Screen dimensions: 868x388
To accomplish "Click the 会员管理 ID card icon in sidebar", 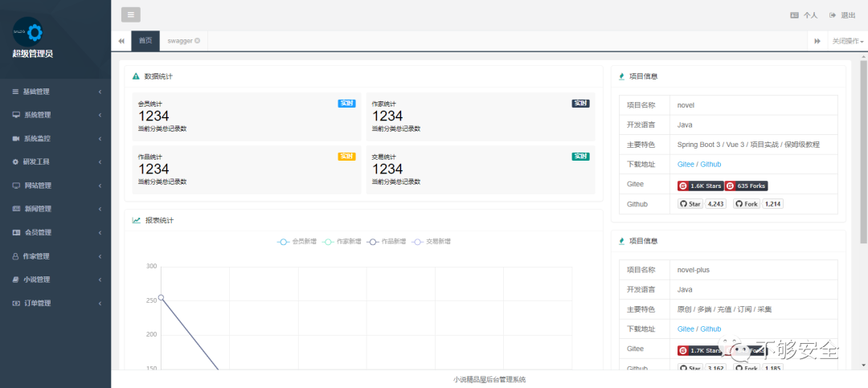I will coord(16,232).
